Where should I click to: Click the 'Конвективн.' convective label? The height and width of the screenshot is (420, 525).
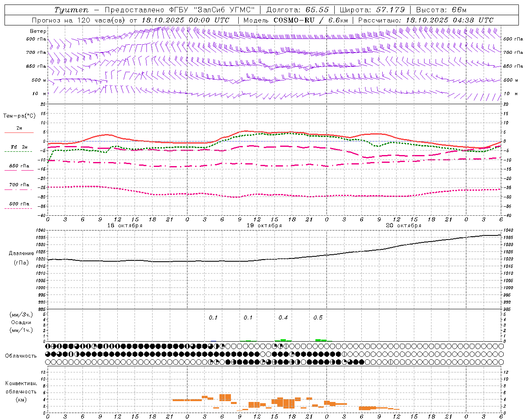21,383
